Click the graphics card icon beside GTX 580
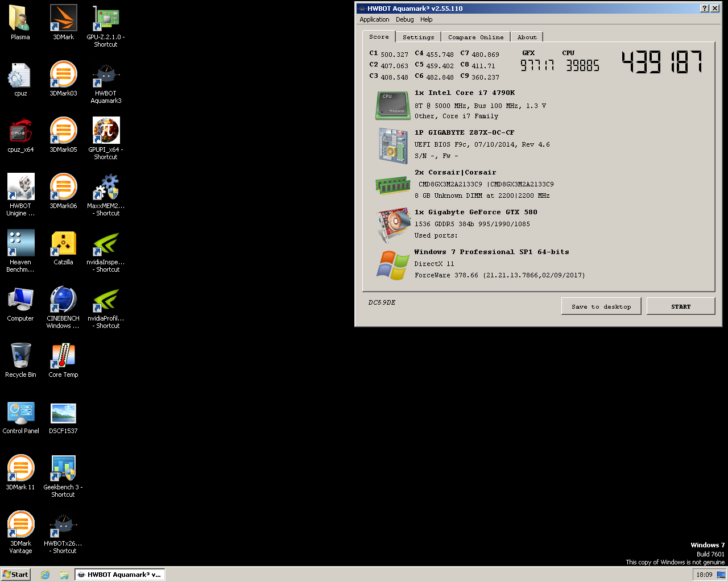728x582 pixels. point(394,225)
